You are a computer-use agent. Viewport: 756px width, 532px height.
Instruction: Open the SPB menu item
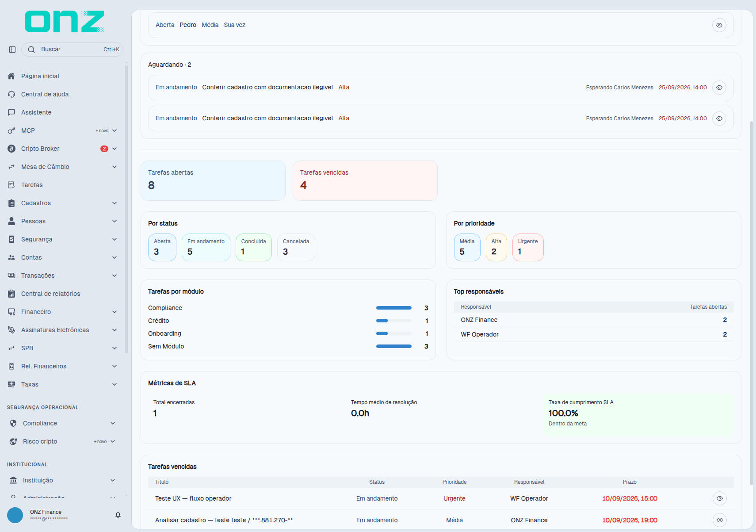[63, 348]
